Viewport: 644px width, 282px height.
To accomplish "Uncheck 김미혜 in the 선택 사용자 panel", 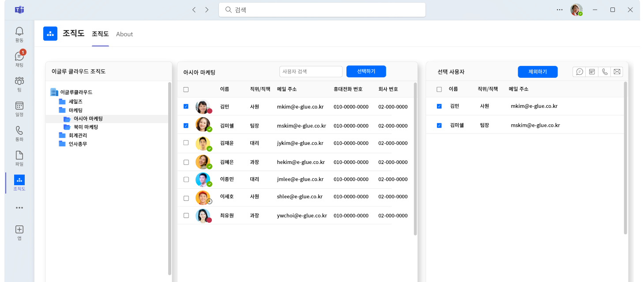I will 439,126.
